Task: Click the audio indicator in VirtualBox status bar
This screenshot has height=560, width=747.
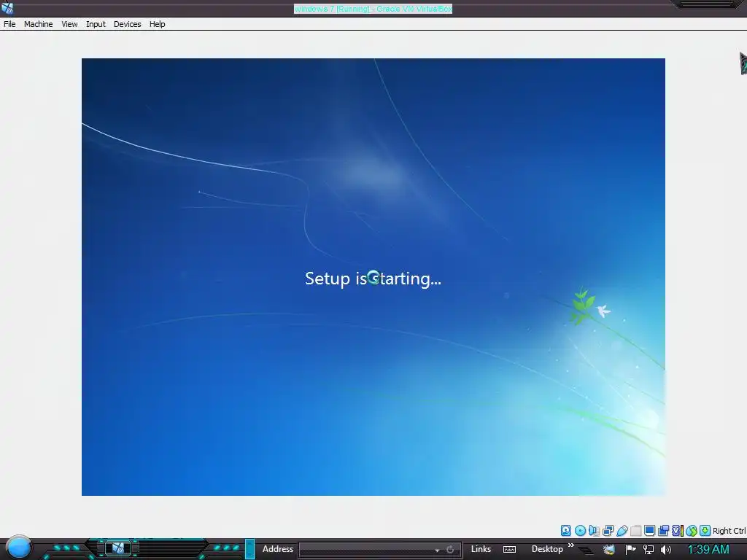Action: tap(594, 531)
